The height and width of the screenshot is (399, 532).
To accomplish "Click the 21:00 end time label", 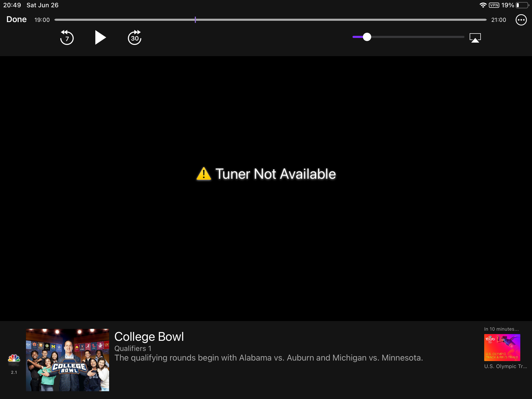I will [498, 20].
